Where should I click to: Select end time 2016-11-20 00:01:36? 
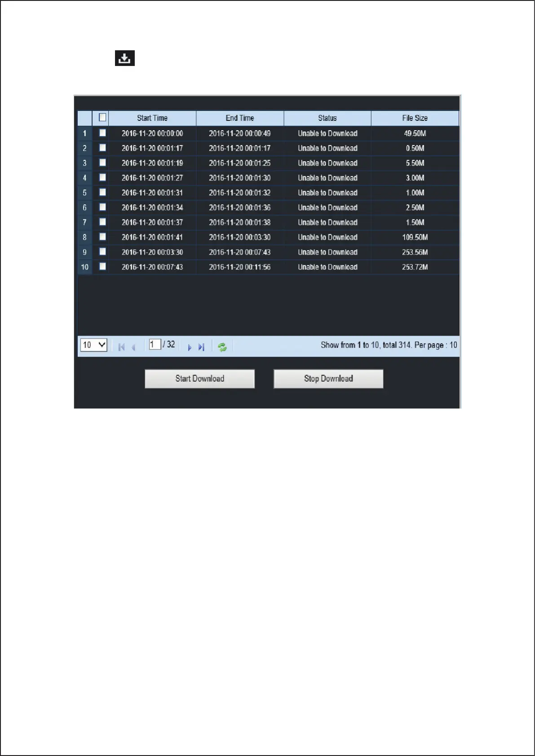coord(240,207)
